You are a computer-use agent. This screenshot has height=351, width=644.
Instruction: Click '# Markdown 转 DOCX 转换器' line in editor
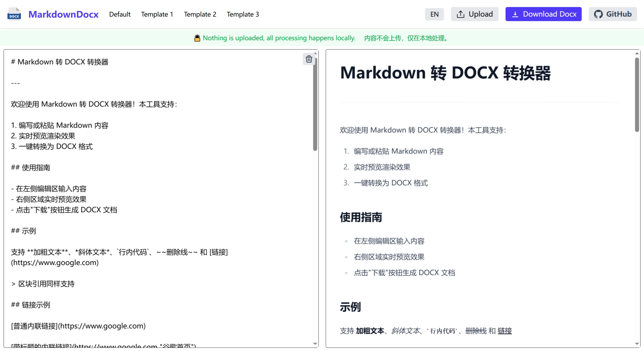click(60, 62)
